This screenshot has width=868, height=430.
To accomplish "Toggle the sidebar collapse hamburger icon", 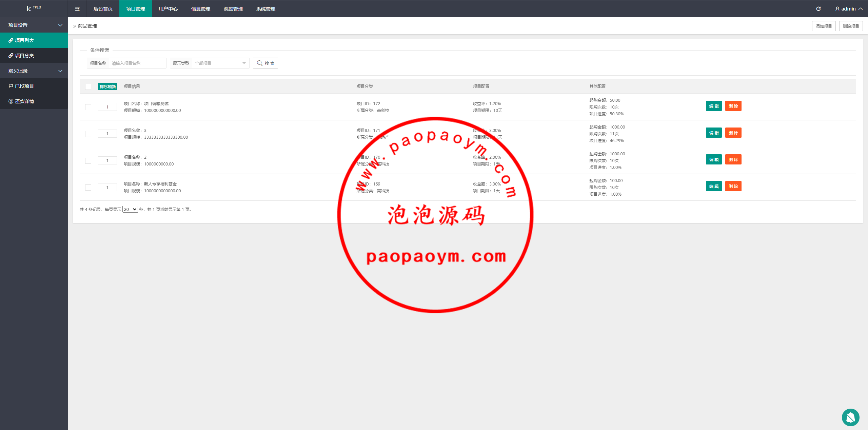I will coord(77,9).
